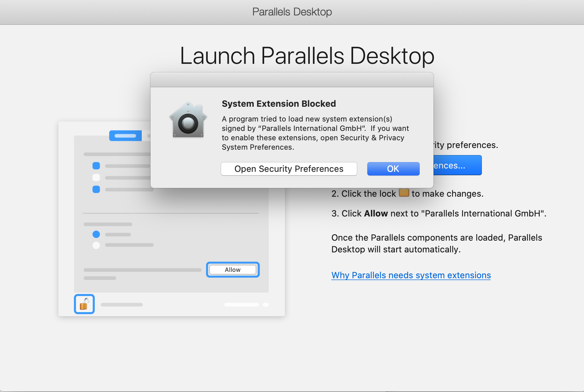Select the white unselected radio button

coord(96,245)
